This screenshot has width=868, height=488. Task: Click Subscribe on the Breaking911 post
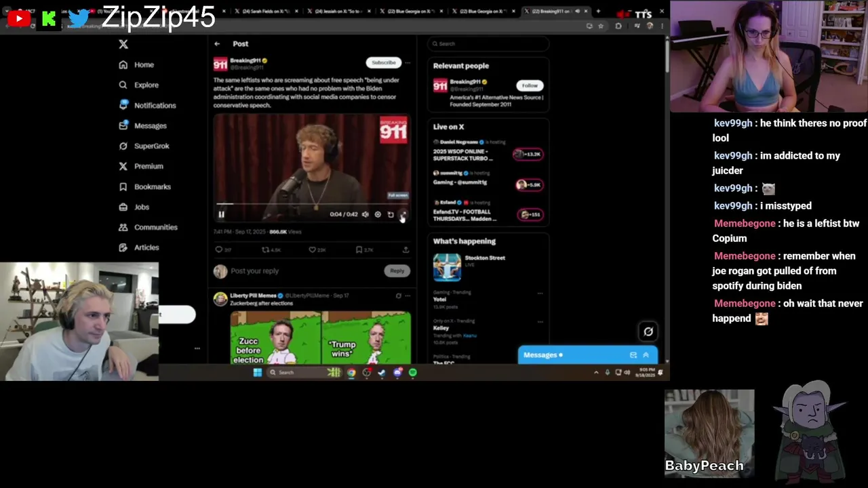384,62
